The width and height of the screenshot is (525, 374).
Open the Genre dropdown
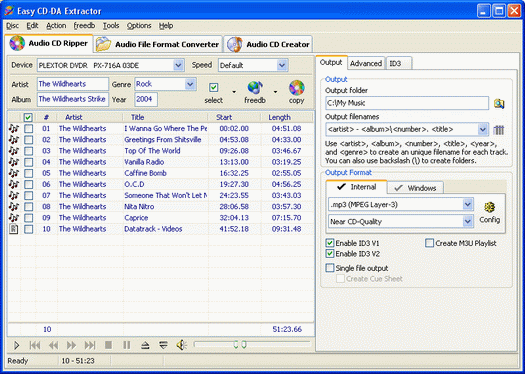tap(191, 84)
